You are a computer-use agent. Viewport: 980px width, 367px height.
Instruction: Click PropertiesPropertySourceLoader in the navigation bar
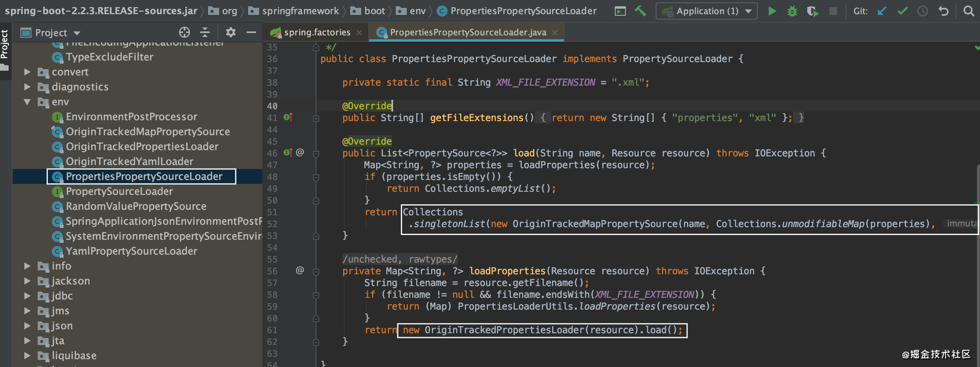pyautogui.click(x=517, y=11)
